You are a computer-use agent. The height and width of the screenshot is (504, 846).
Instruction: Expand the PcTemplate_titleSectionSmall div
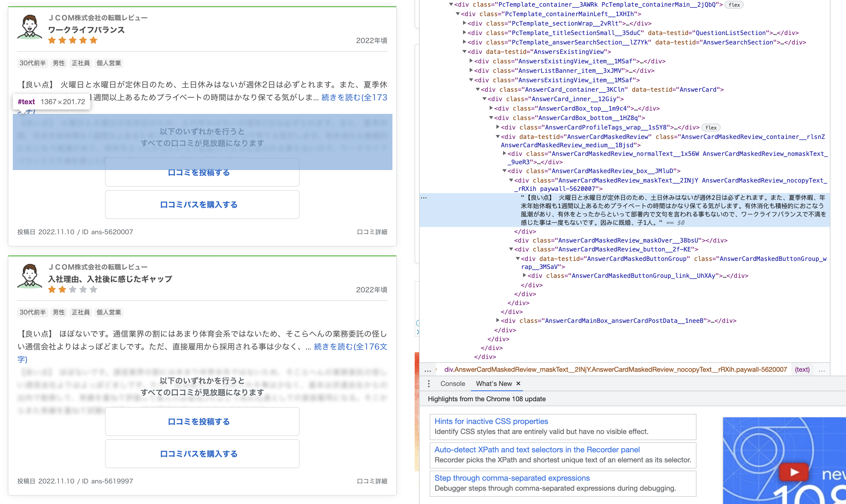pos(464,33)
